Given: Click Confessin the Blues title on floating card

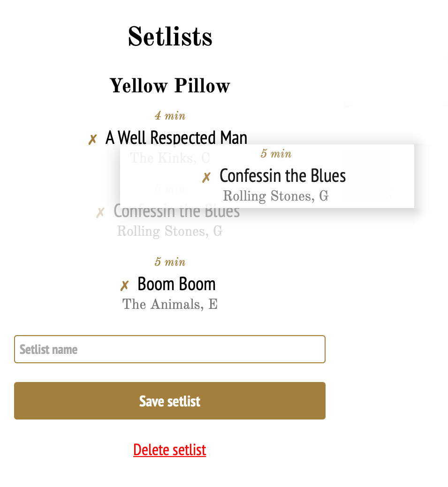Looking at the screenshot, I should (282, 176).
